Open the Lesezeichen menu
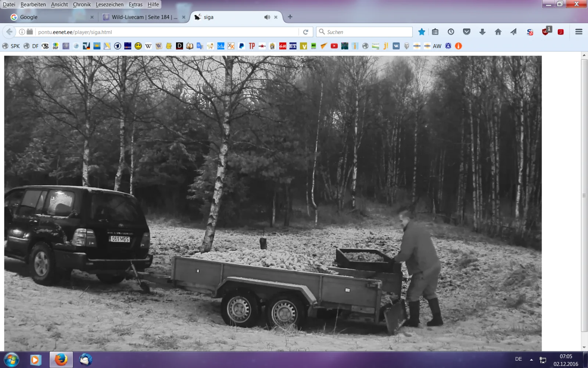 [110, 4]
